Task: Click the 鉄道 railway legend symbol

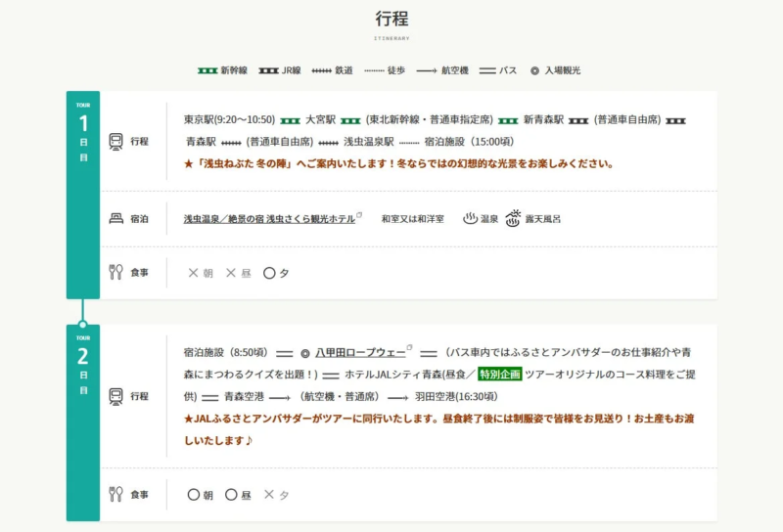Action: pyautogui.click(x=321, y=70)
